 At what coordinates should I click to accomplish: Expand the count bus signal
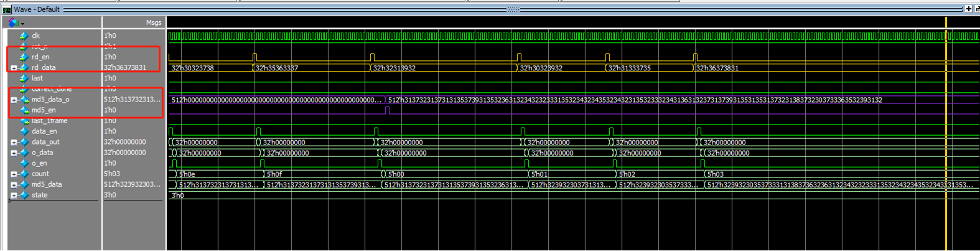tap(14, 174)
